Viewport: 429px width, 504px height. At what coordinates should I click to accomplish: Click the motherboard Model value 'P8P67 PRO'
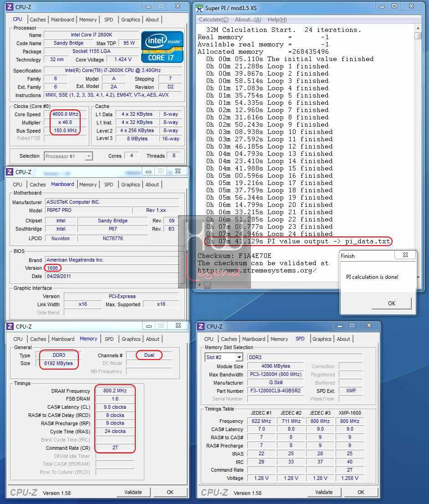tap(88, 210)
